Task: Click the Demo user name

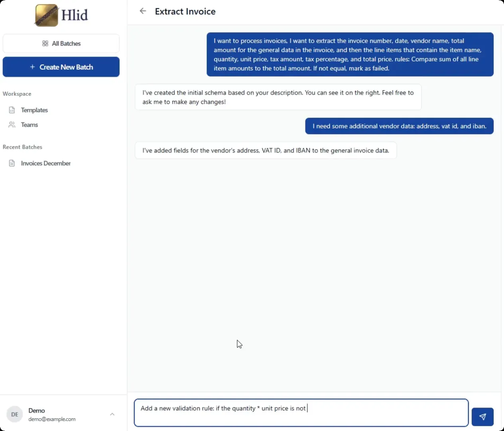Action: (37, 410)
